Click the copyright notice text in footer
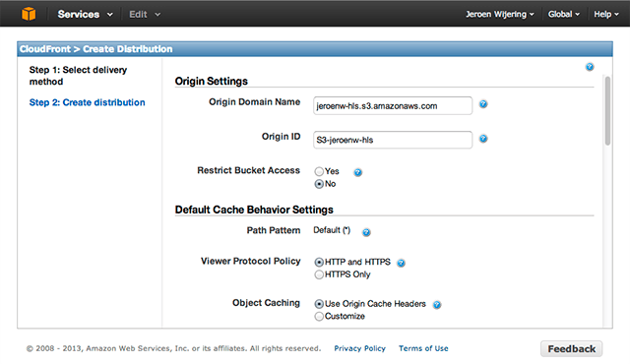This screenshot has height=364, width=630. [173, 348]
